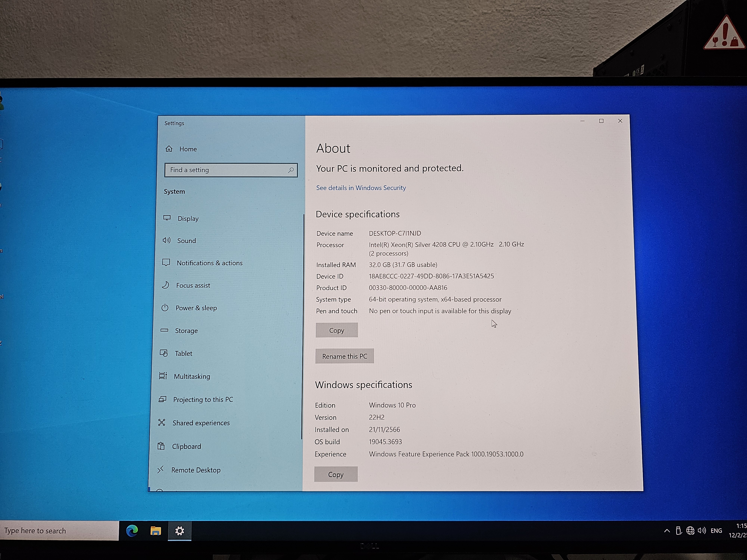The image size is (747, 560).
Task: Open Display settings via monitor icon
Action: click(x=167, y=218)
